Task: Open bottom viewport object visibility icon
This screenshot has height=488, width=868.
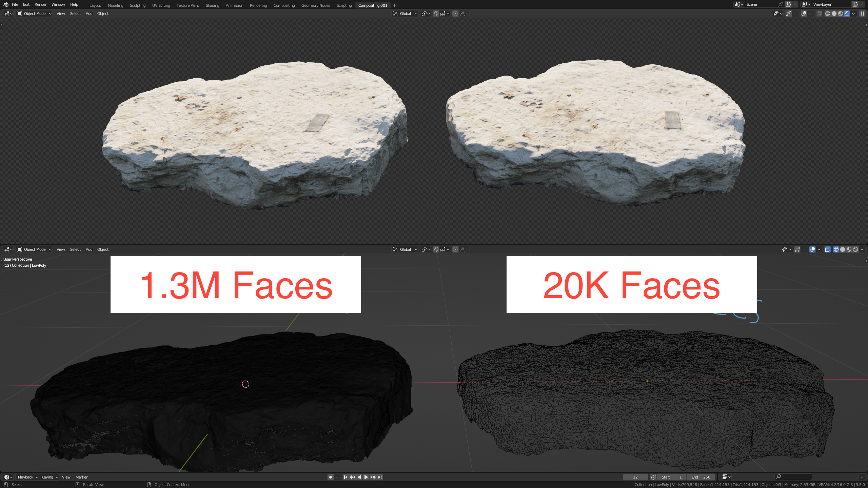Action: pyautogui.click(x=786, y=249)
